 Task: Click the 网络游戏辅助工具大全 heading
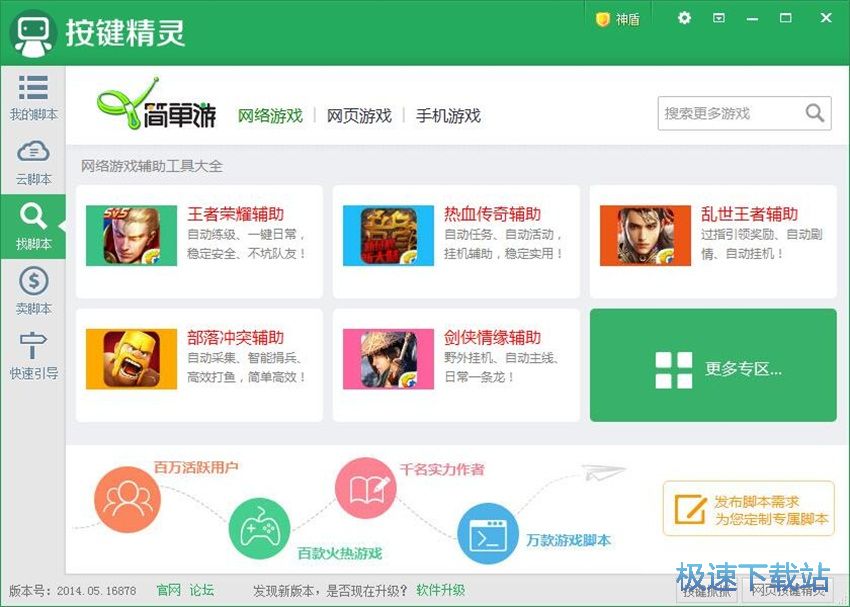[x=152, y=166]
